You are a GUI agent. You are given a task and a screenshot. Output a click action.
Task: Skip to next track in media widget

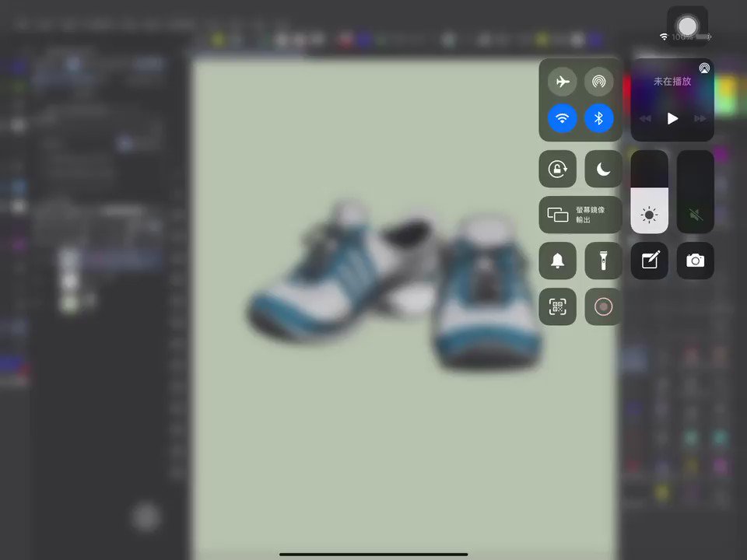tap(700, 118)
